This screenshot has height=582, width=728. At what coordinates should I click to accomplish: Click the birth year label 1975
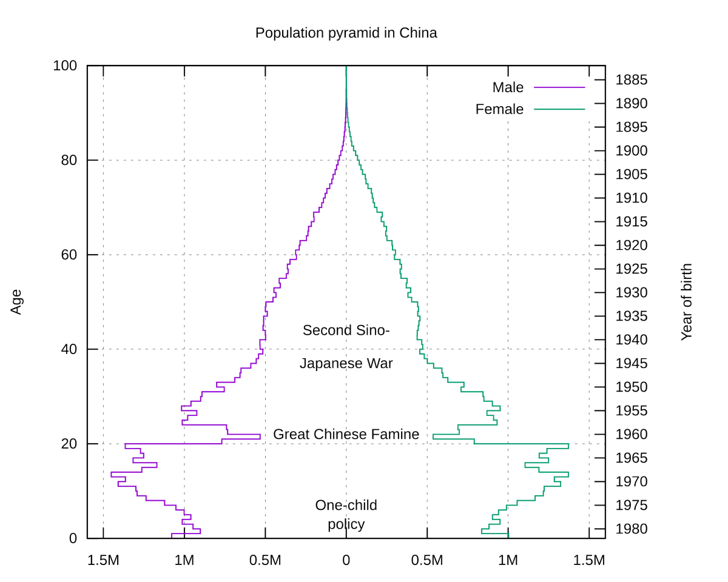click(x=632, y=506)
